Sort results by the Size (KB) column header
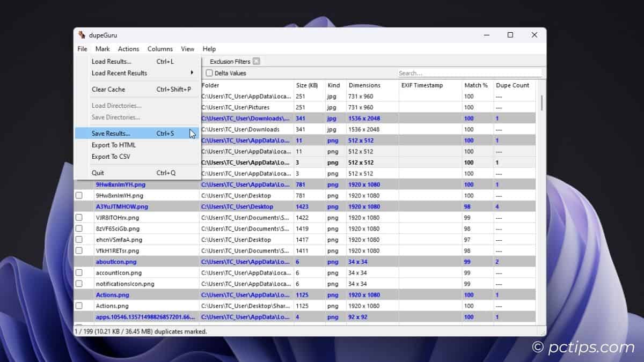The height and width of the screenshot is (362, 644). click(x=306, y=85)
